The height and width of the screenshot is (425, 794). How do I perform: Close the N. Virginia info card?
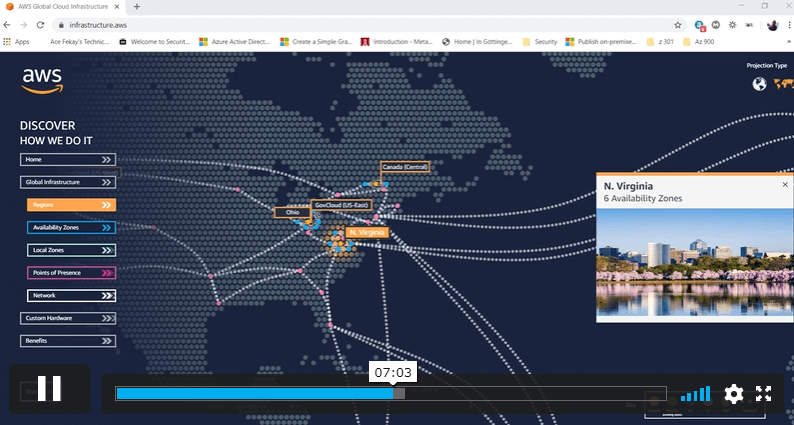785,185
